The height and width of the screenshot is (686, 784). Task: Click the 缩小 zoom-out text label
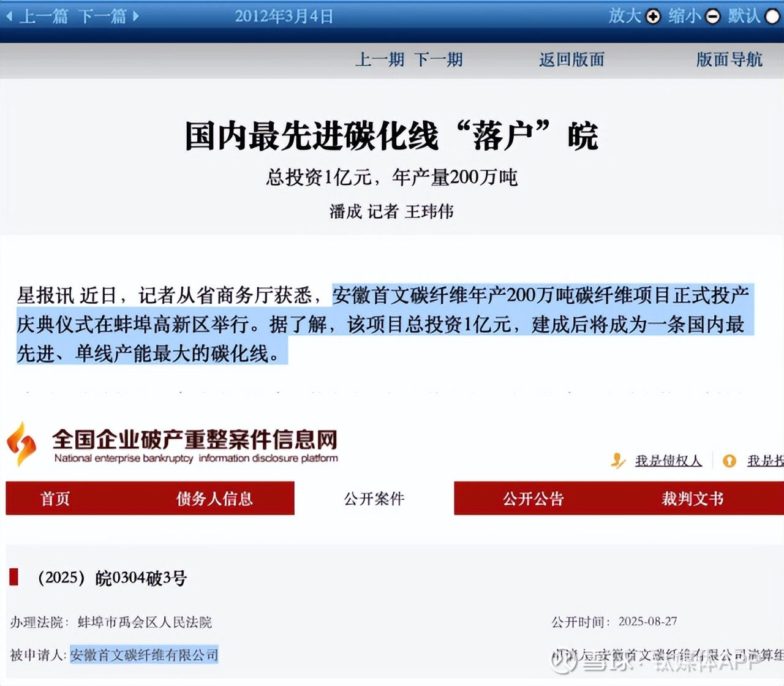pos(685,16)
